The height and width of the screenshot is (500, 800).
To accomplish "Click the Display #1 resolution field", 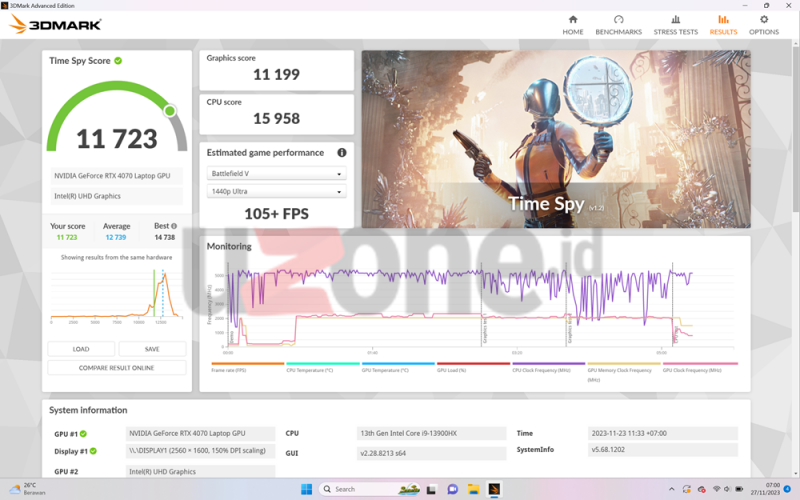I will point(200,451).
